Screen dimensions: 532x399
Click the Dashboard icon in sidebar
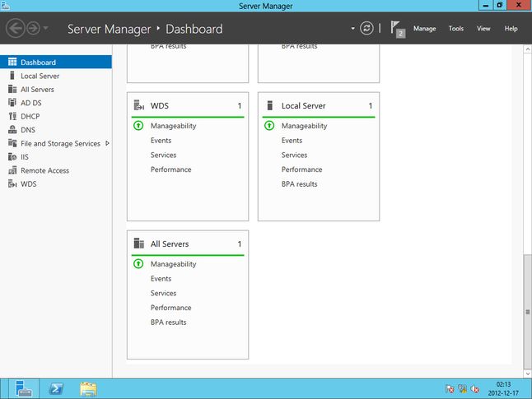tap(12, 62)
